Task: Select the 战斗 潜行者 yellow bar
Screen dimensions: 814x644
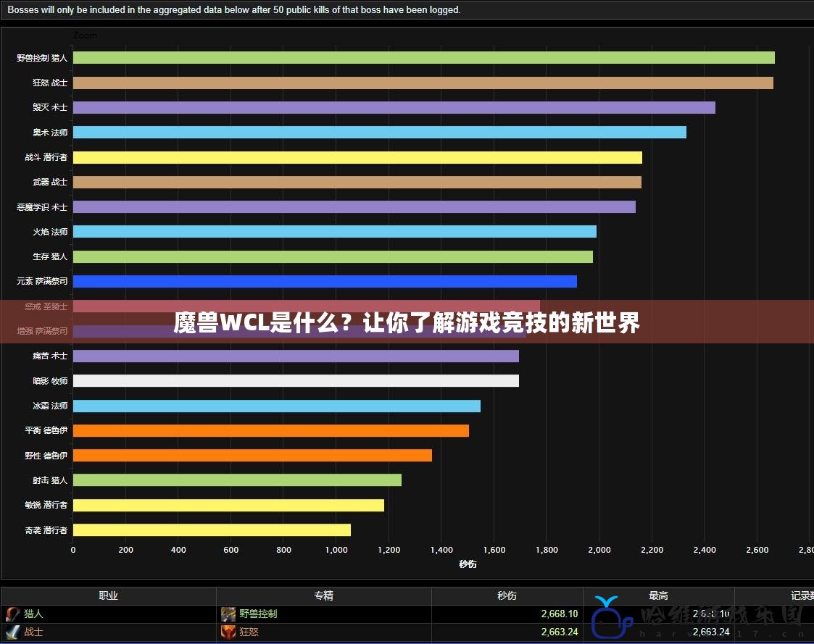Action: pyautogui.click(x=357, y=157)
